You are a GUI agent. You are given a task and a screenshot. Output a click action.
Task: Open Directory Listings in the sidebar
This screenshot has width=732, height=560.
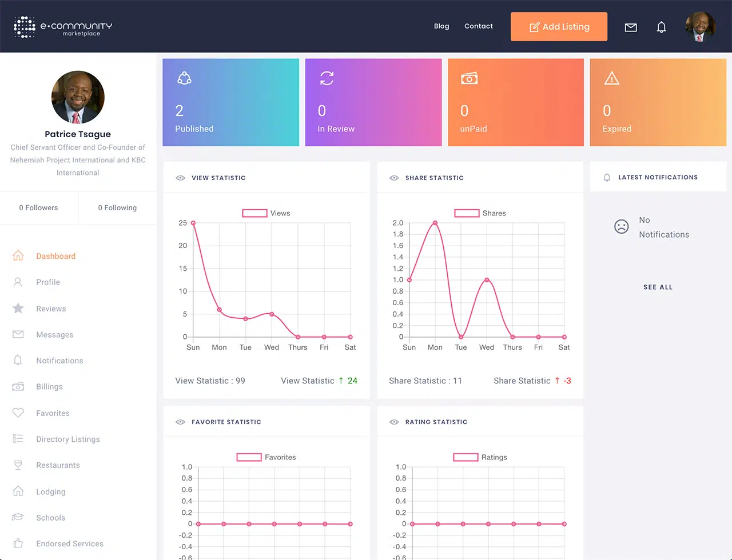pos(68,439)
